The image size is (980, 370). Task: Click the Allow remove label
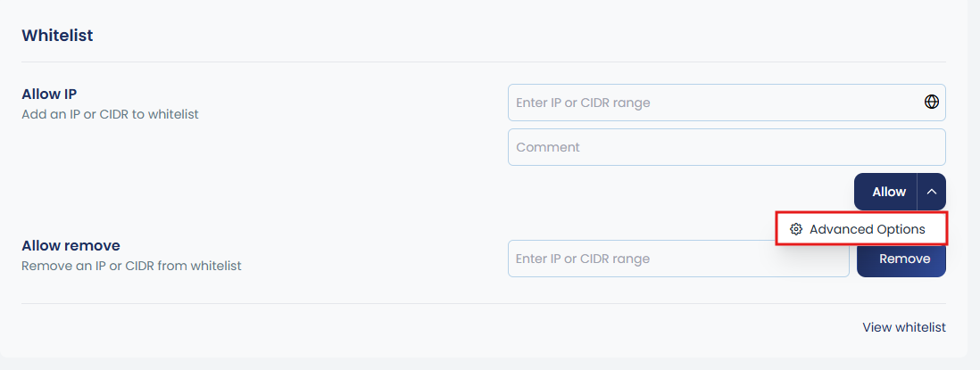(x=71, y=245)
